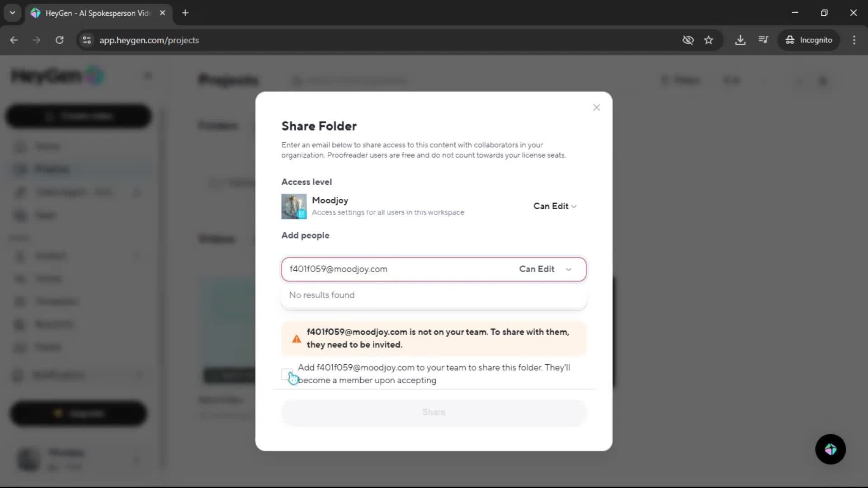This screenshot has height=488, width=868.
Task: Click the tracking protection eye icon
Action: (x=688, y=40)
